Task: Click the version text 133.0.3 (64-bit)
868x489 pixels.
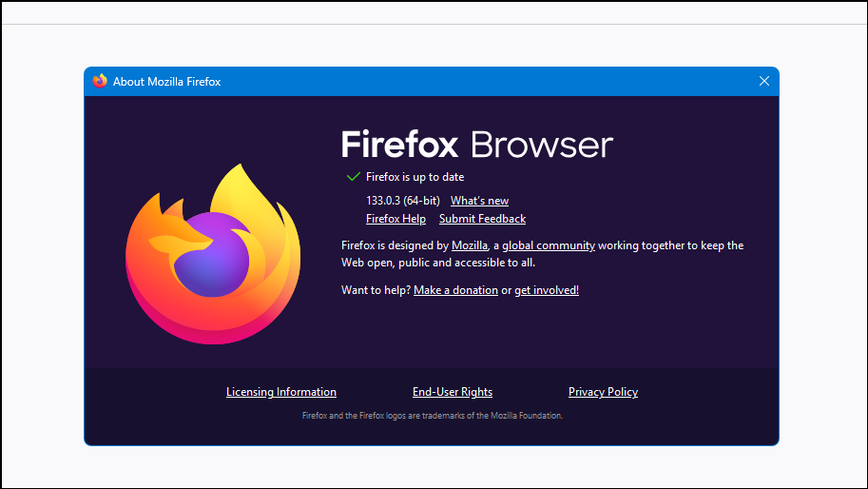Action: coord(403,201)
